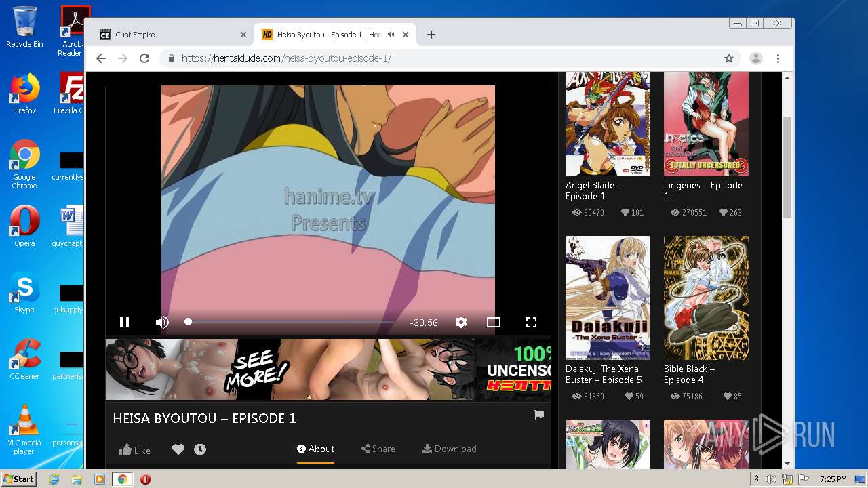Open the Download tab

[449, 449]
